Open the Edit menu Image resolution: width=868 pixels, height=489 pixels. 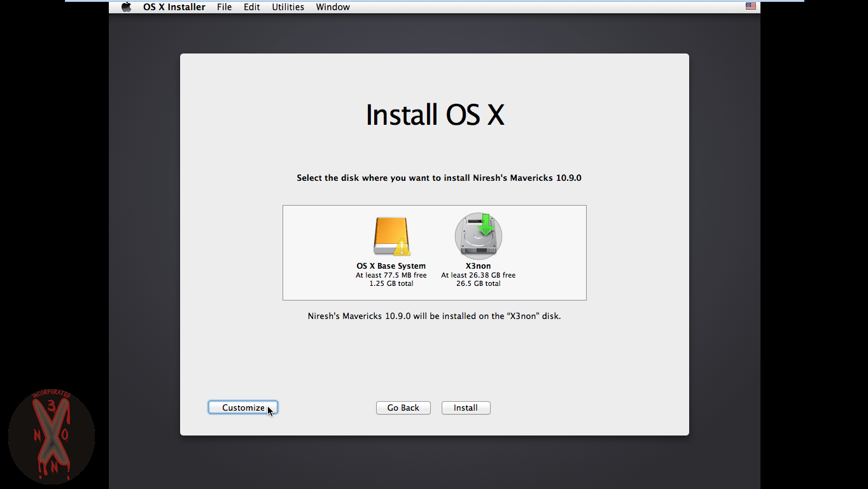[252, 7]
